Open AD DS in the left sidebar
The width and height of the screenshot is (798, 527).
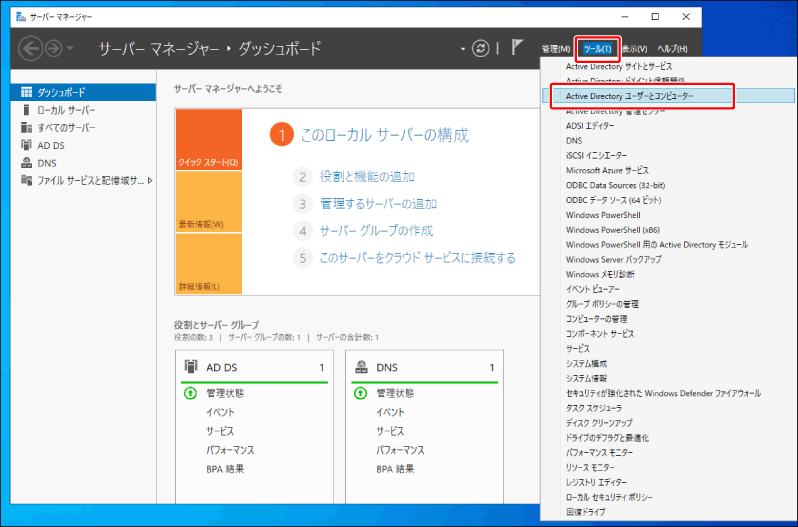tap(50, 145)
